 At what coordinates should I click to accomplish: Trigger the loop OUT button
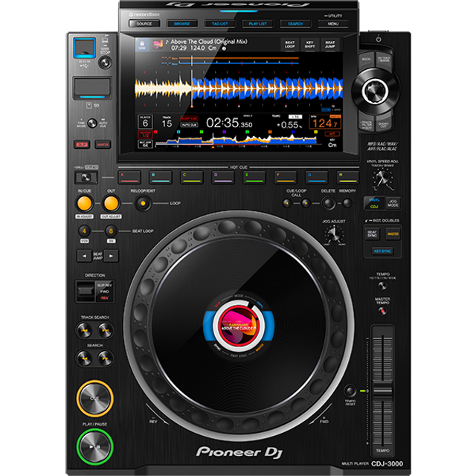[x=111, y=203]
